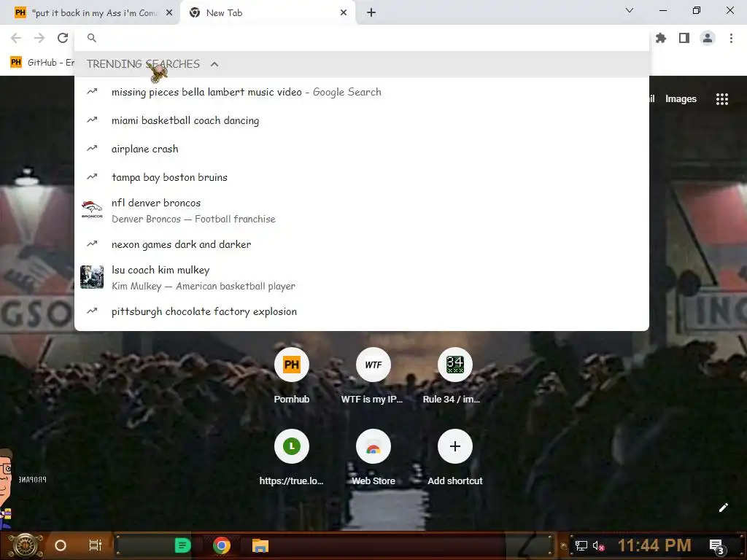
Task: Collapse the Trending Searches section
Action: 214,64
